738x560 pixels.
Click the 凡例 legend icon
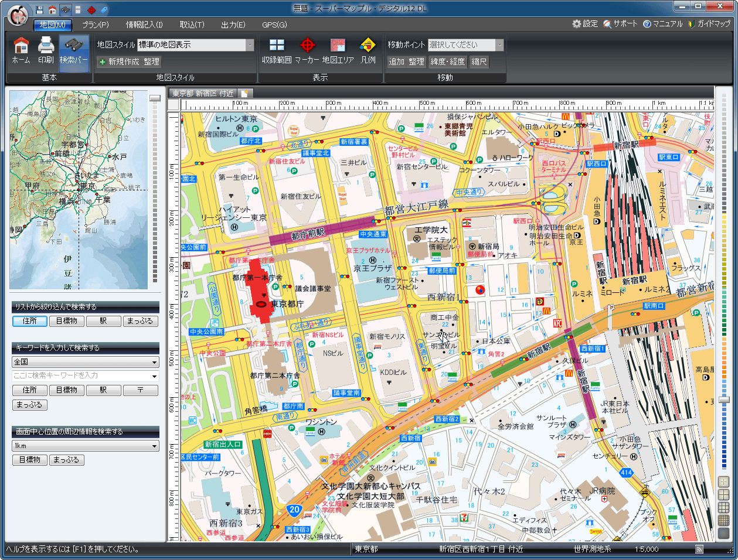(x=368, y=51)
